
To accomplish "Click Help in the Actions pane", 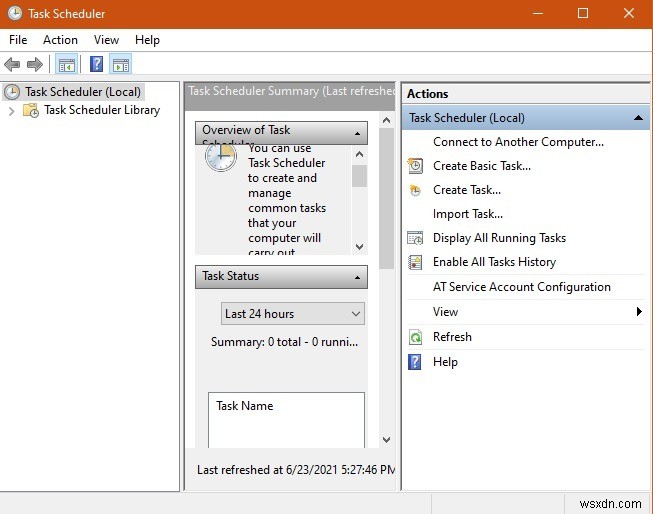I will point(445,362).
